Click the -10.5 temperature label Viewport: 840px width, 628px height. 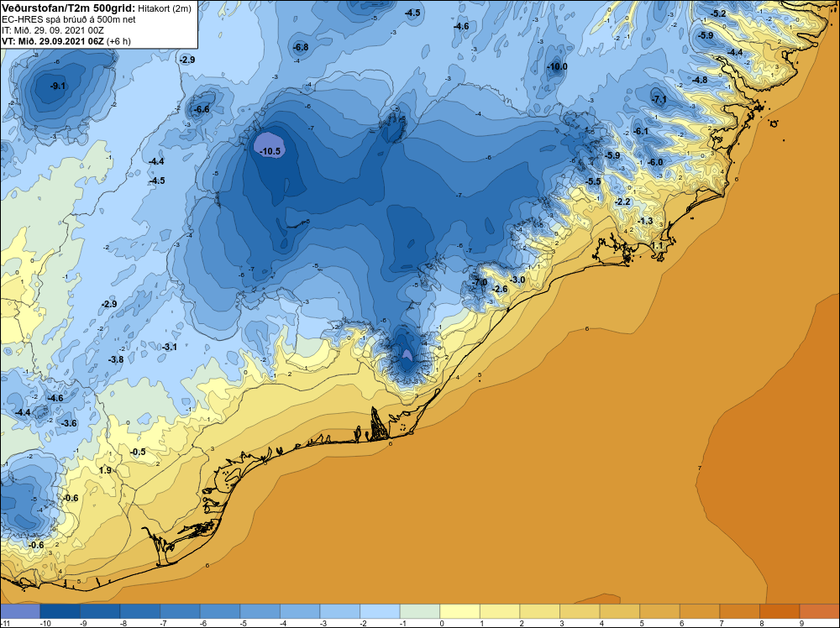pos(270,151)
